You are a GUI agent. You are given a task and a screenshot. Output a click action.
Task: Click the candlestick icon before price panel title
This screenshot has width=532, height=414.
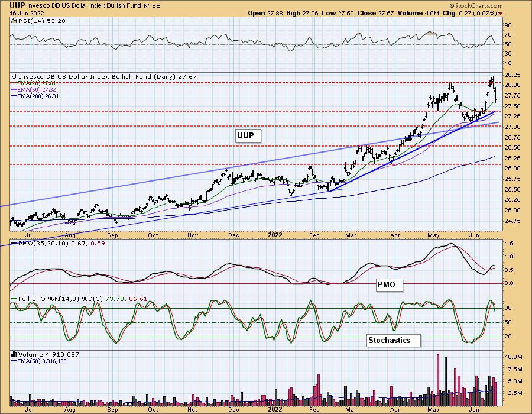coord(14,77)
